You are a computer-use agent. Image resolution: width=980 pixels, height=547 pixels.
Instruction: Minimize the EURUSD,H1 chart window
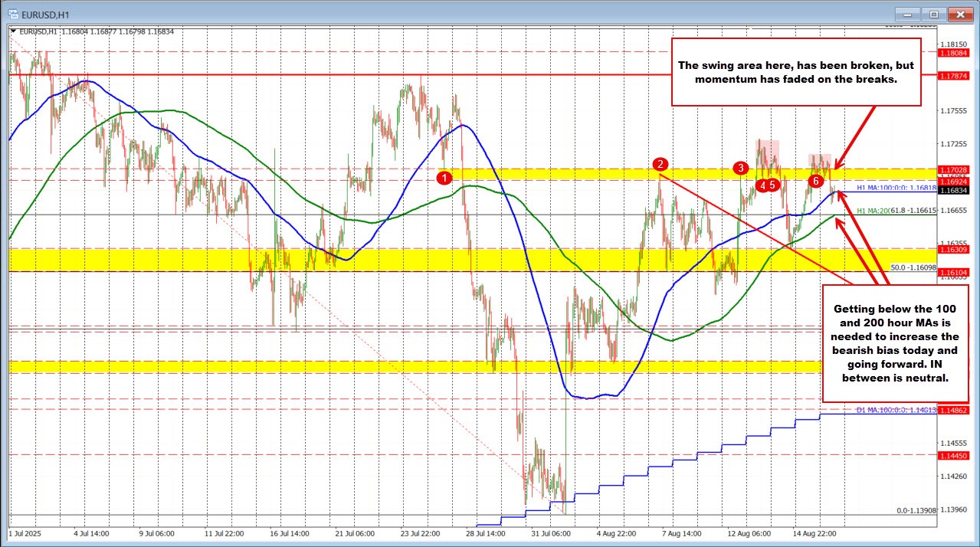pyautogui.click(x=909, y=14)
